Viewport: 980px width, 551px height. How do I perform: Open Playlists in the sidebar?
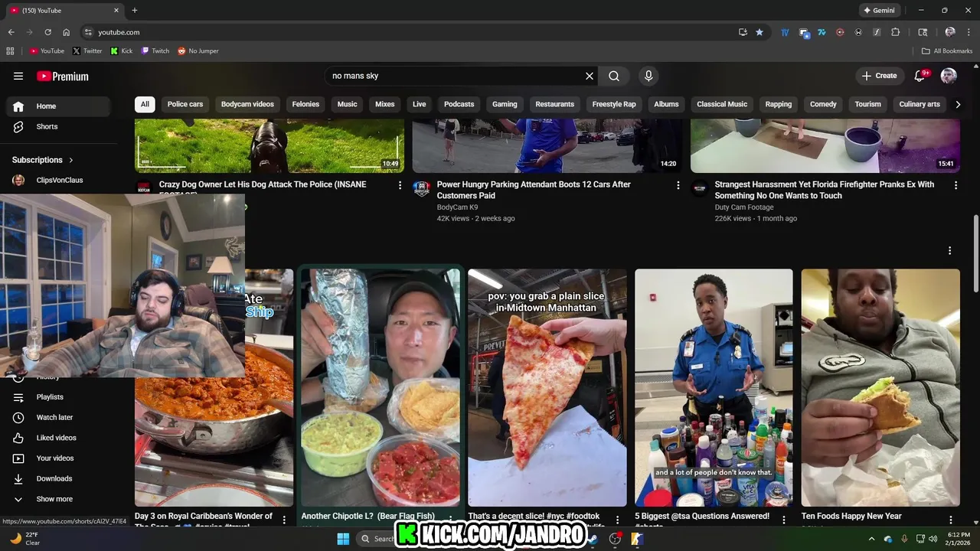60,397
